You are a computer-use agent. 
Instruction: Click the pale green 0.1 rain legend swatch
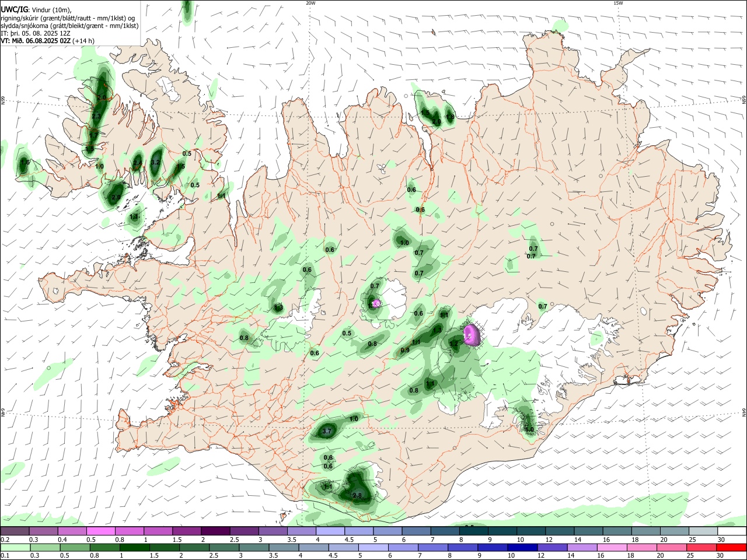point(15,547)
